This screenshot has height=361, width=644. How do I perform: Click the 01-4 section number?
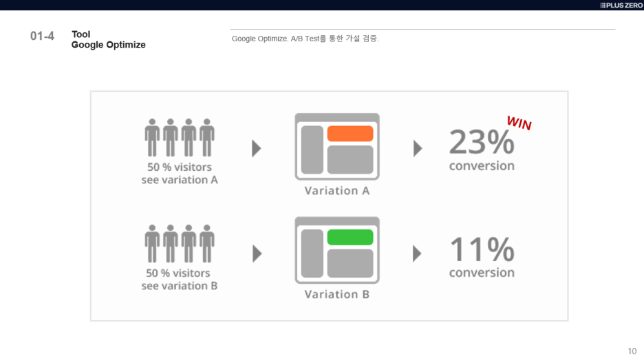(x=42, y=36)
